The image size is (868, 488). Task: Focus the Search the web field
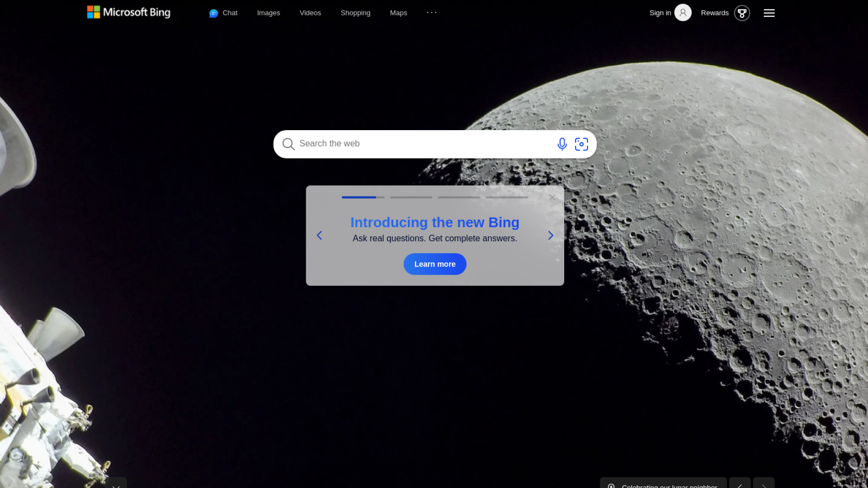(420, 144)
